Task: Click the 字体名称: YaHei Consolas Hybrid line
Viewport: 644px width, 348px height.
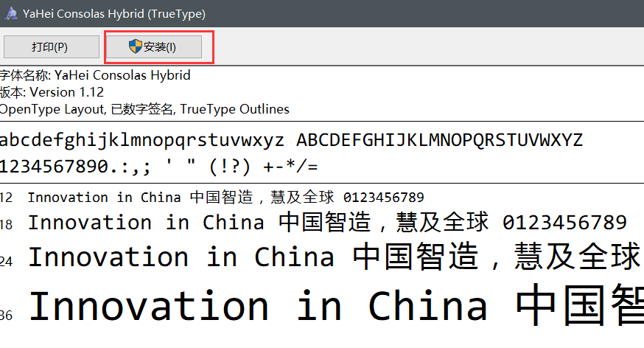Action: coord(95,75)
